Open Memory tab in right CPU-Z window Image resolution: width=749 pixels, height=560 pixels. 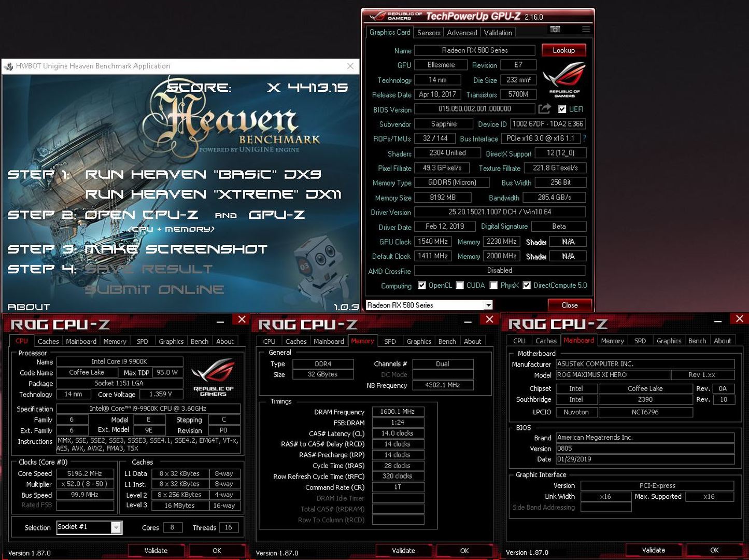point(612,341)
